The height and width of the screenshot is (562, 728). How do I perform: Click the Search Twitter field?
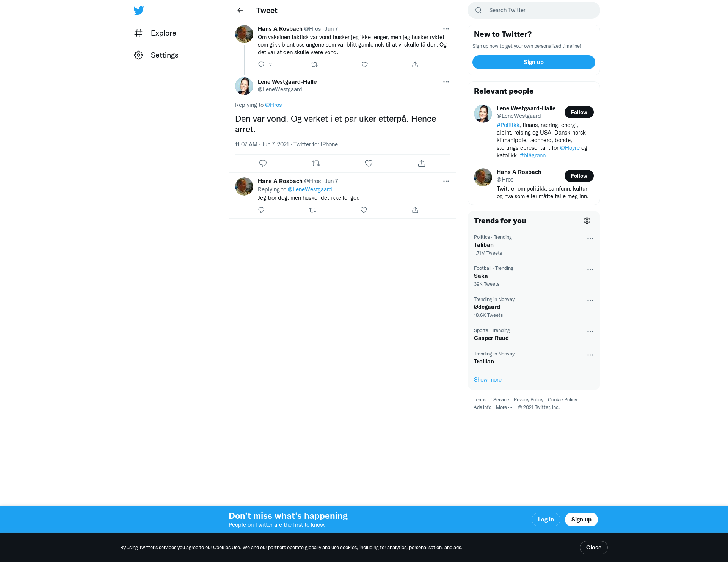534,10
